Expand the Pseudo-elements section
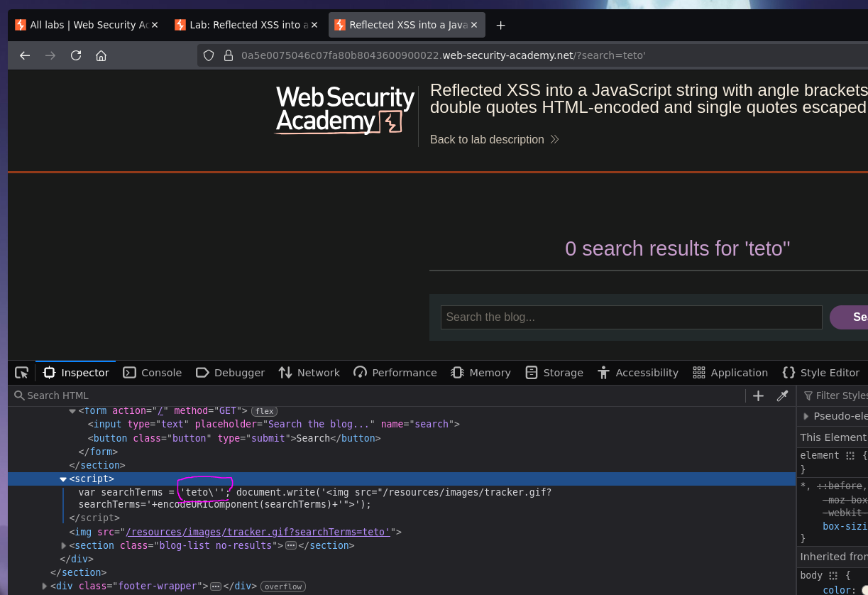This screenshot has height=595, width=868. click(806, 416)
